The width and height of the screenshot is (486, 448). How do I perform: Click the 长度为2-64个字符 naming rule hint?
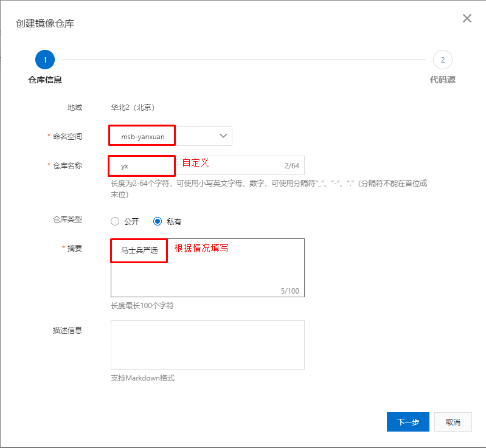[x=269, y=188]
